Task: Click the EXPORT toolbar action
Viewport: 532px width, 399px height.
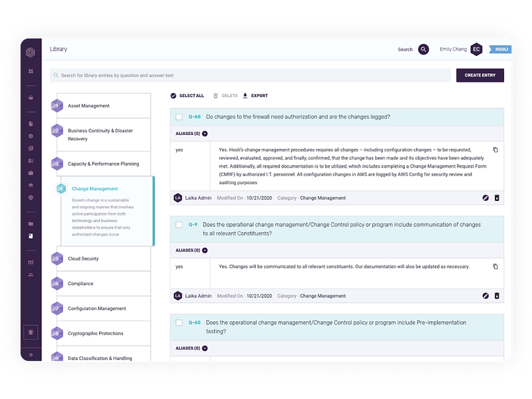Action: (255, 96)
